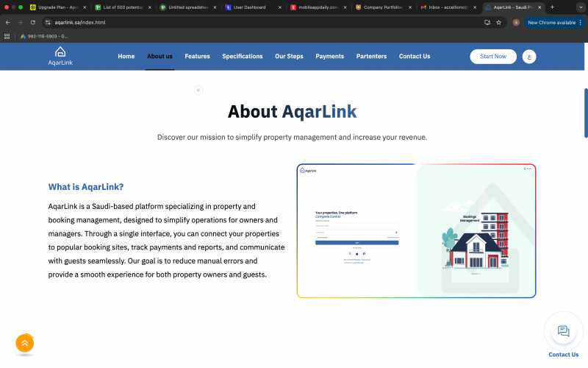588x368 pixels.
Task: Open the Chrome three-dot menu
Action: 581,23
